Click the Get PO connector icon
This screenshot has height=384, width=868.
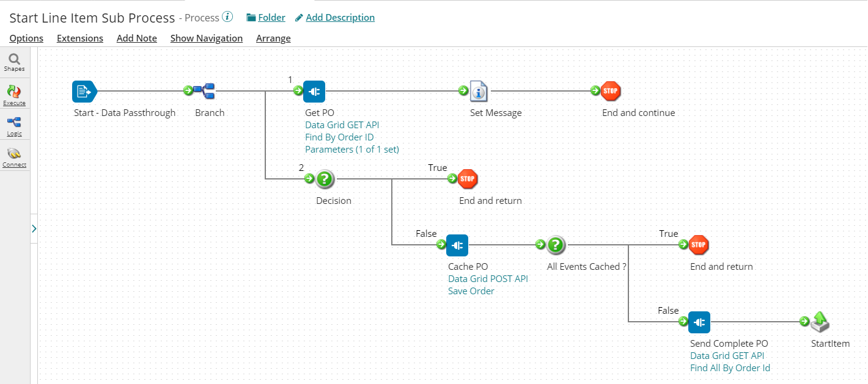point(314,92)
